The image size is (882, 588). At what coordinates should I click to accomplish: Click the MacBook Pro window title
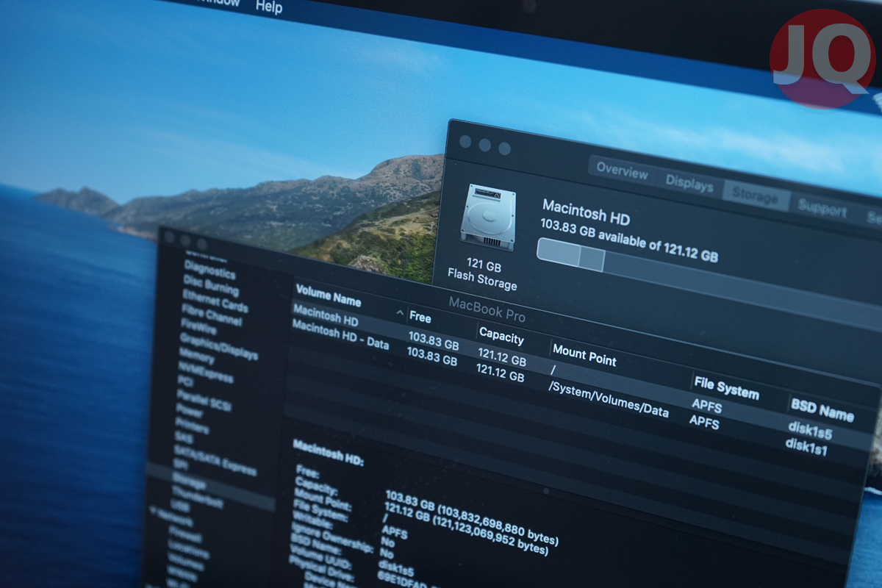487,308
